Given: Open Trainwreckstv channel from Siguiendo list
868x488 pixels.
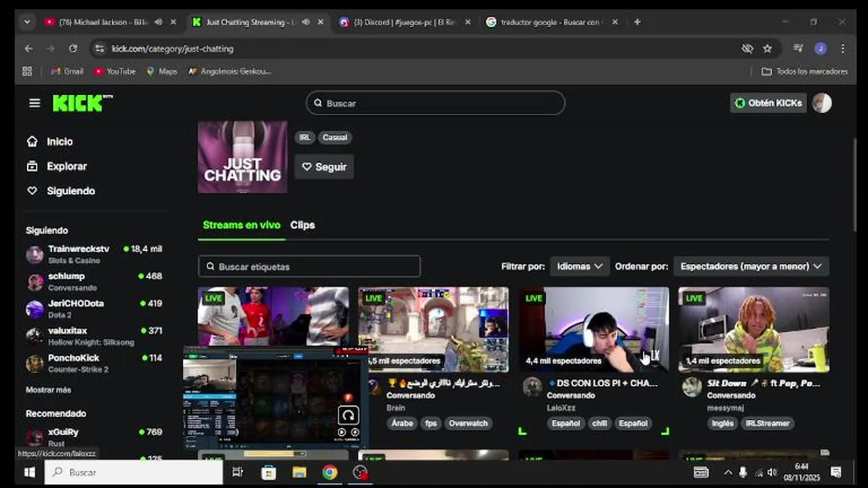Looking at the screenshot, I should pos(94,254).
